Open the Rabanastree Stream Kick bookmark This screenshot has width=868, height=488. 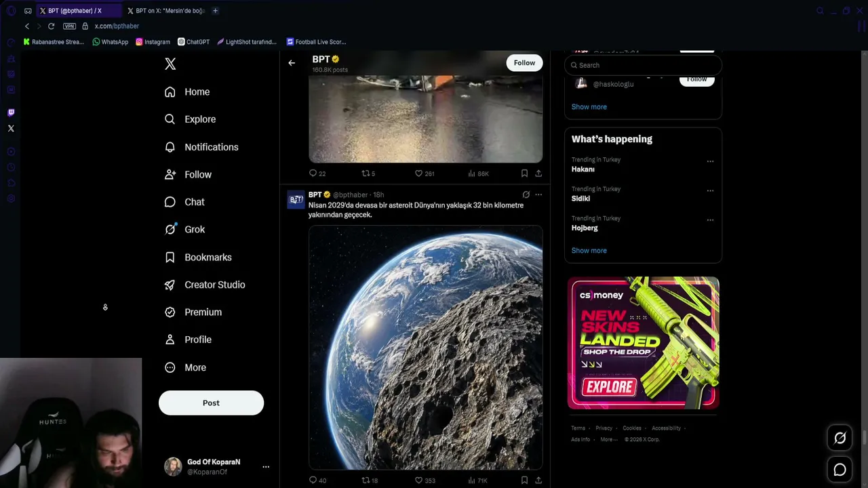point(54,42)
